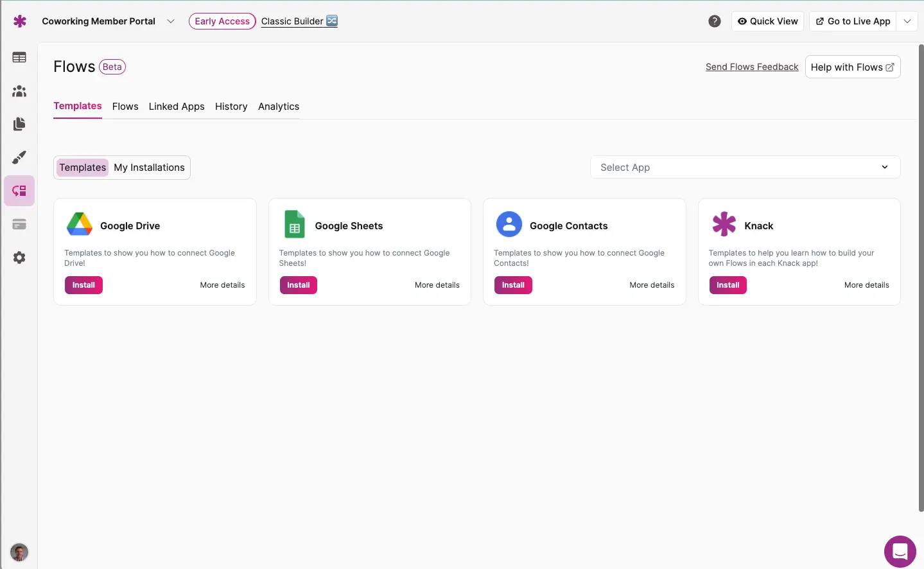Open the theme paintbrush icon
924x569 pixels.
19,157
